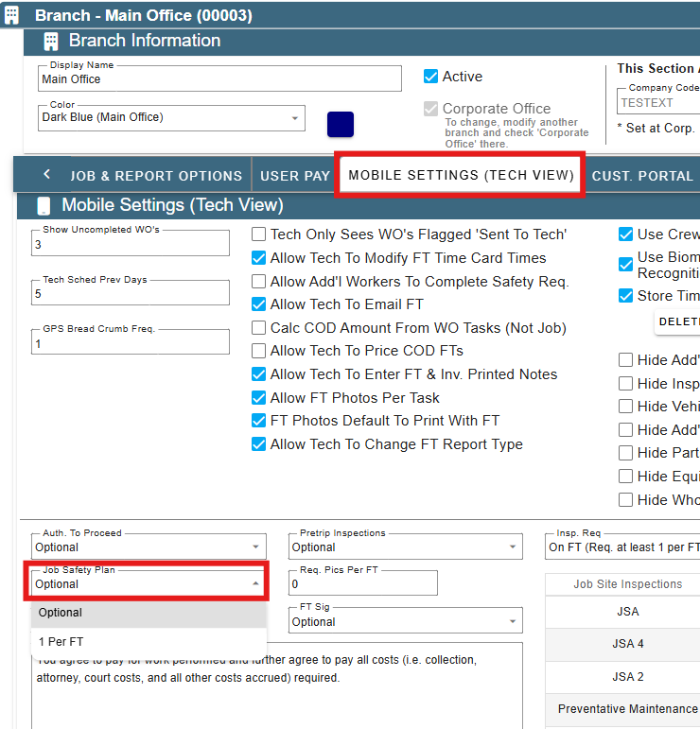
Task: Toggle the Store Tim checkbox
Action: (x=625, y=296)
